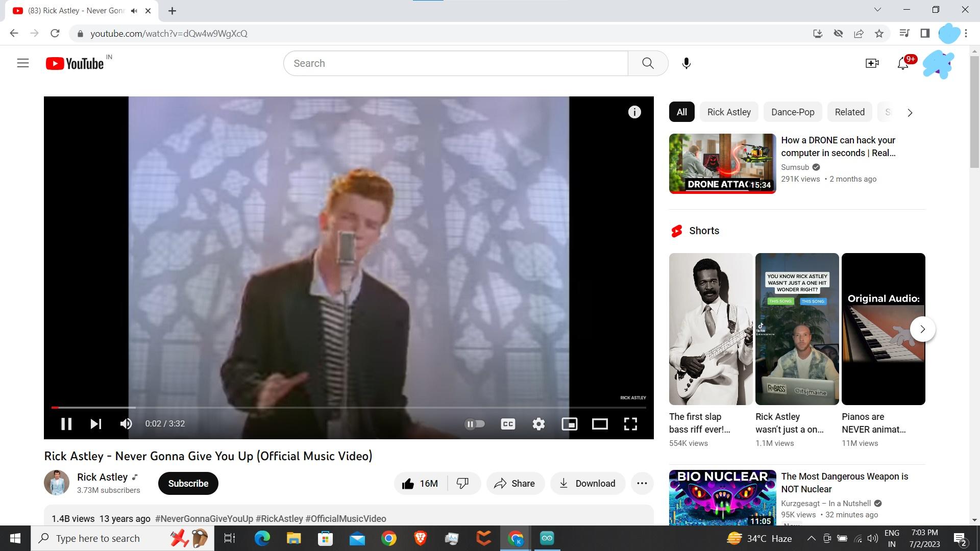Screen dimensions: 980x551
Task: Start voice search with the microphone
Action: point(687,63)
